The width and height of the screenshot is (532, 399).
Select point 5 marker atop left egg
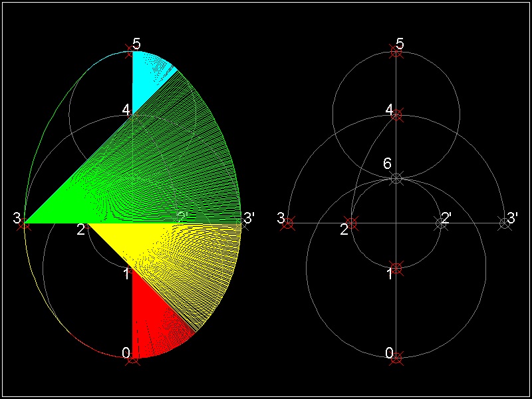[x=132, y=51]
